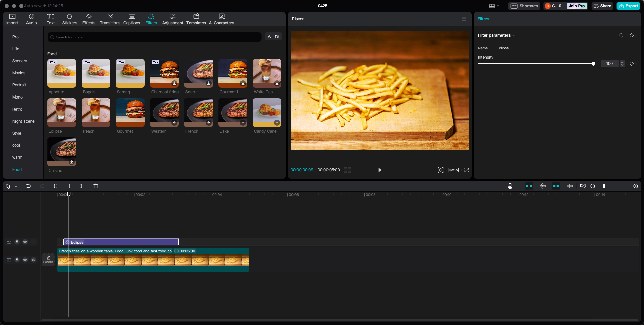
Task: Open the grid compare view in Player
Action: point(347,170)
